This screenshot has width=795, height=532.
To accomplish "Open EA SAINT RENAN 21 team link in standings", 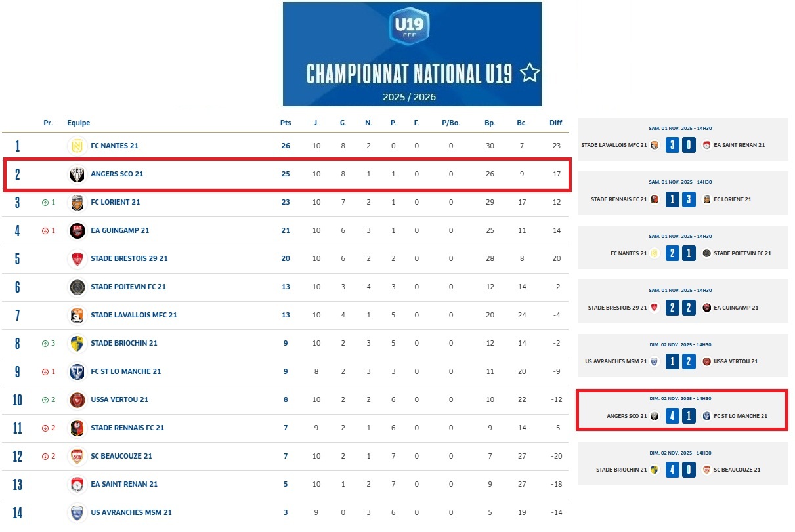I will (124, 484).
